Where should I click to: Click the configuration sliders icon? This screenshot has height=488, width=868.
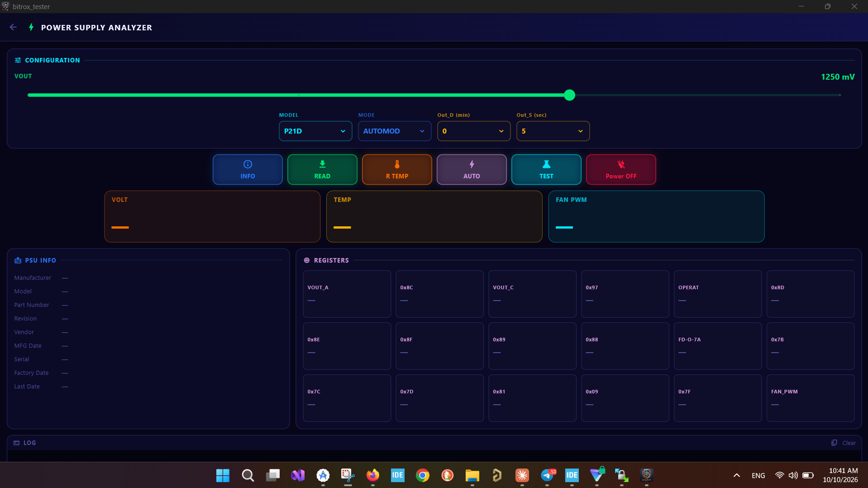[x=18, y=60]
